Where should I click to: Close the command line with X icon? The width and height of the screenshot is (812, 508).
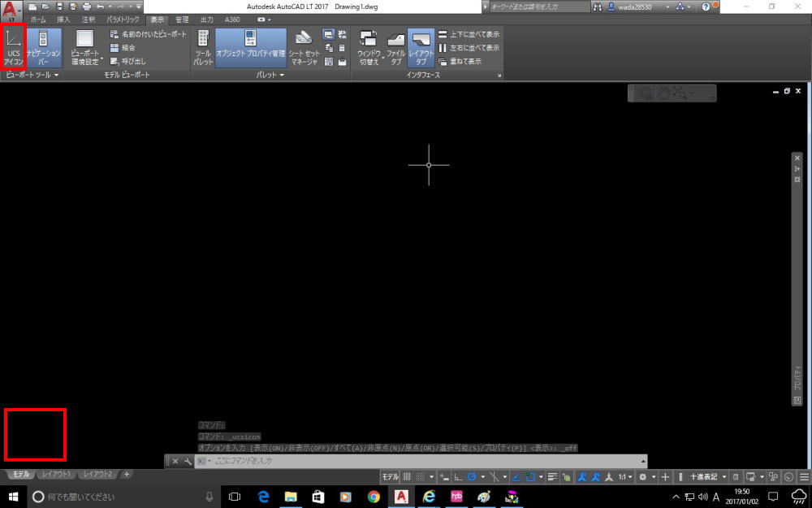[x=175, y=461]
